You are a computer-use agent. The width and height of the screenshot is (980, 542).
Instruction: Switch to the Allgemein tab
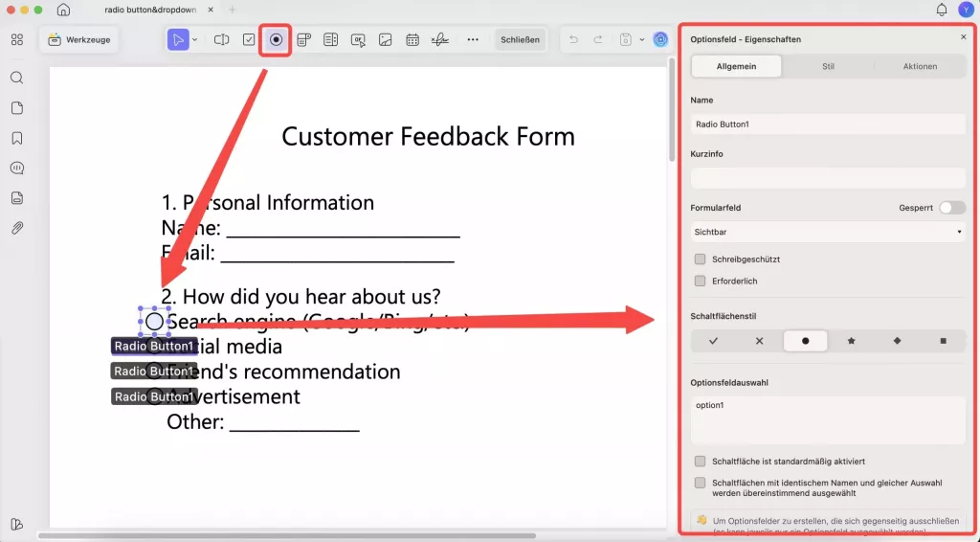pyautogui.click(x=736, y=66)
